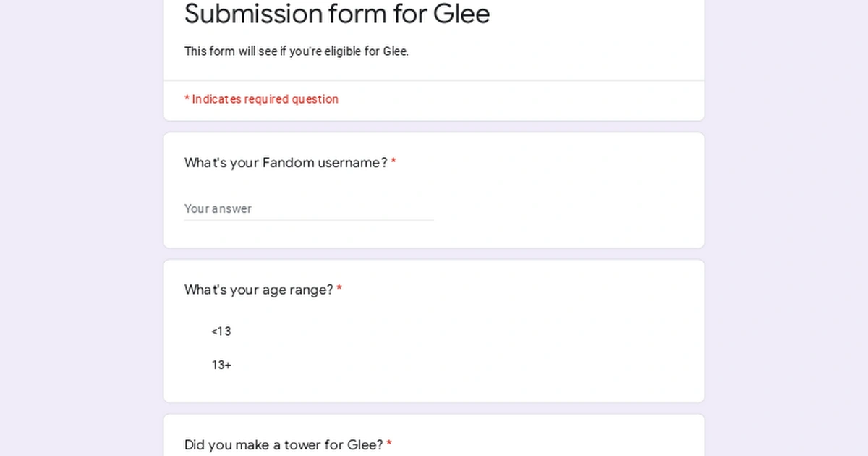This screenshot has height=456, width=868.
Task: Select the "<13" age range option
Action: pos(221,332)
